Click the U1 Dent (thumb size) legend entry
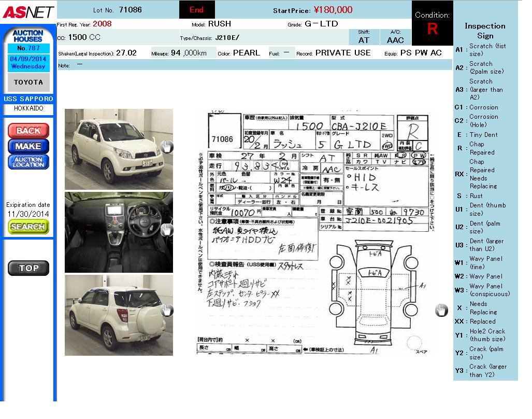The width and height of the screenshot is (532, 419). point(480,209)
